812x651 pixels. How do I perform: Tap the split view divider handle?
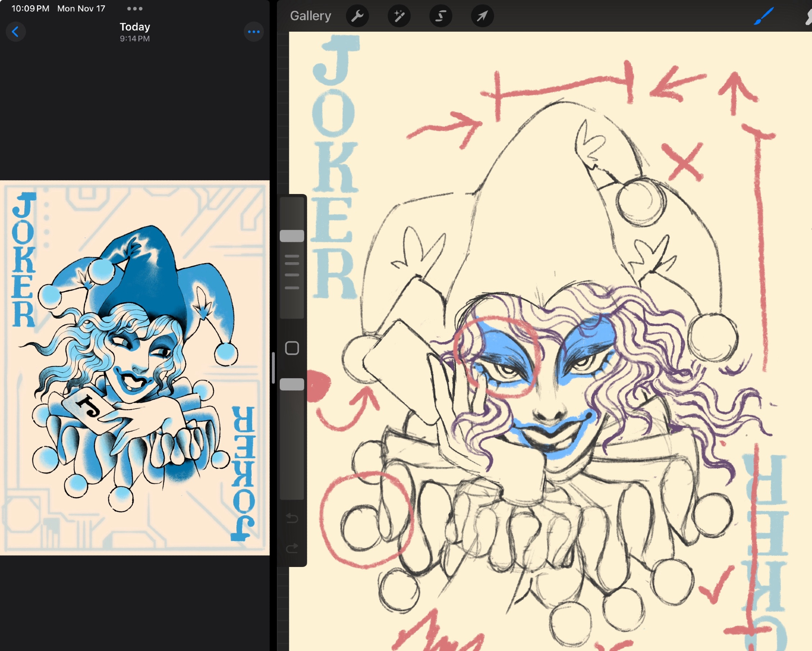(x=273, y=368)
